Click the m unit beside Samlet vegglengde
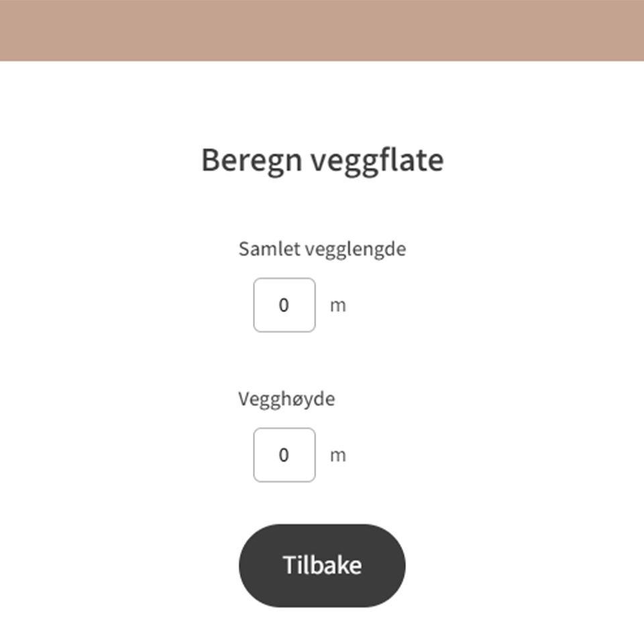 tap(338, 306)
